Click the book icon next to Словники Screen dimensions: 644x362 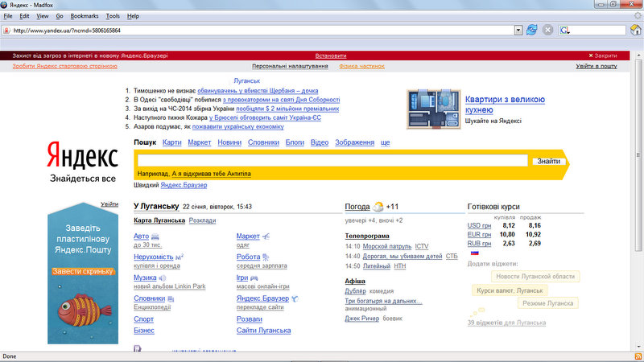click(171, 298)
